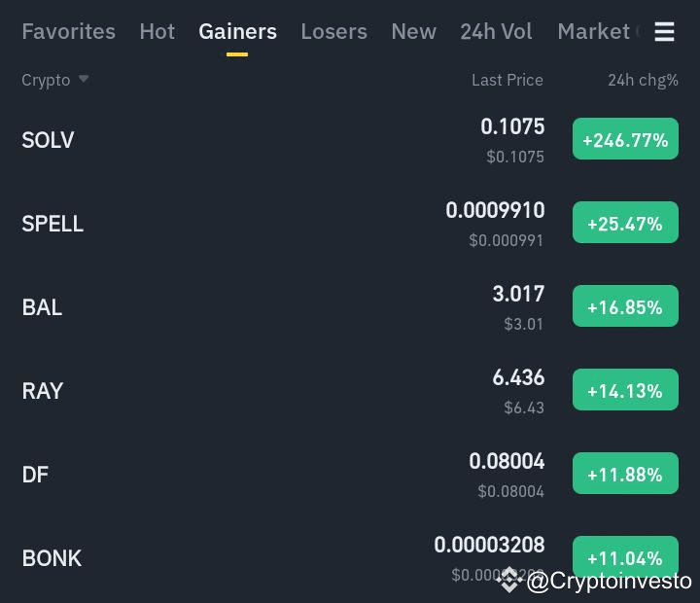Switch to the Favorites tab
Screen dimensions: 700x603
click(x=68, y=31)
